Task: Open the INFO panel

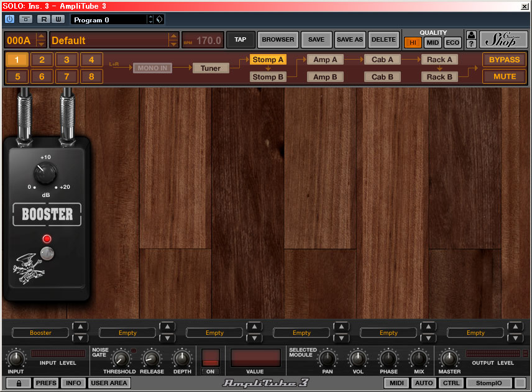Action: [x=73, y=383]
